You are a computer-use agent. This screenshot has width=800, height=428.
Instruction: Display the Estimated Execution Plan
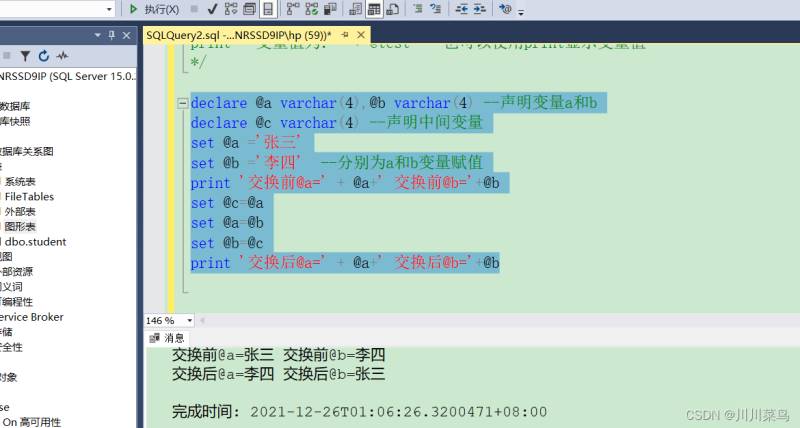click(x=231, y=9)
